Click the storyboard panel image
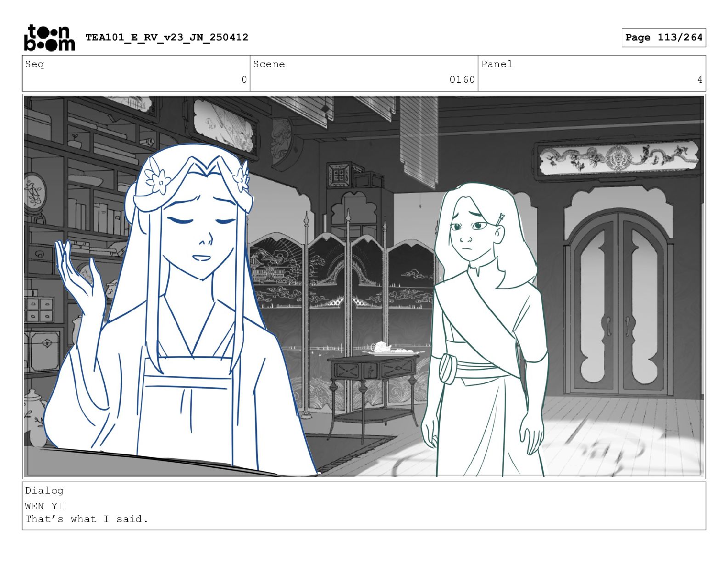 click(364, 286)
